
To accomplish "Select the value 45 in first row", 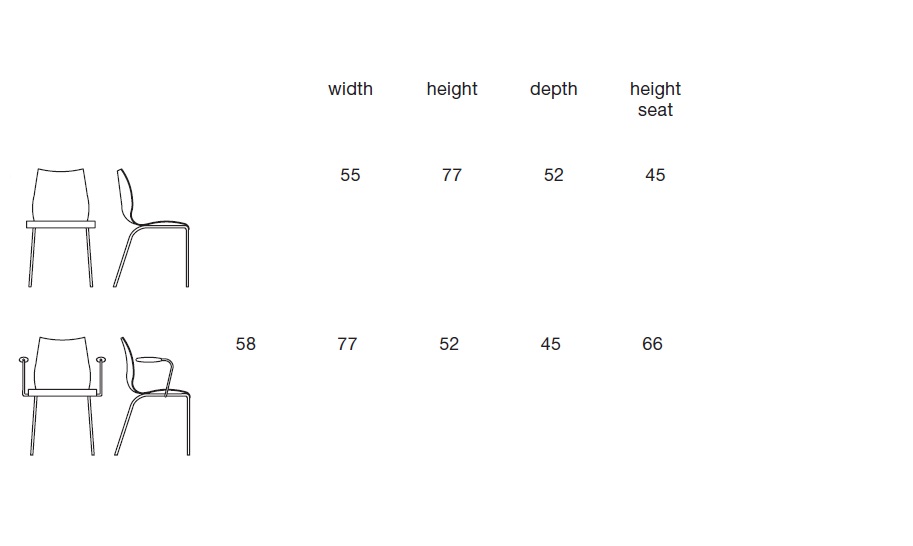I will [655, 175].
